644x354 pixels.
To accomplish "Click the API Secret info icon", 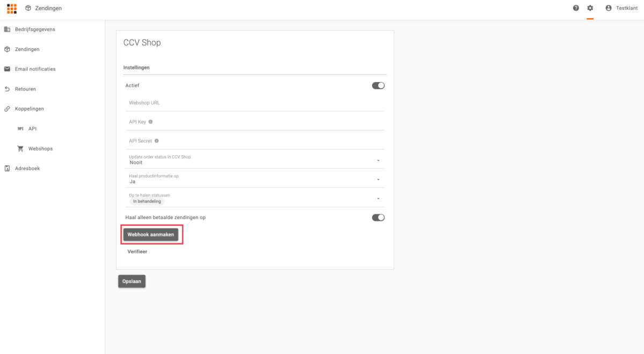I will 157,141.
